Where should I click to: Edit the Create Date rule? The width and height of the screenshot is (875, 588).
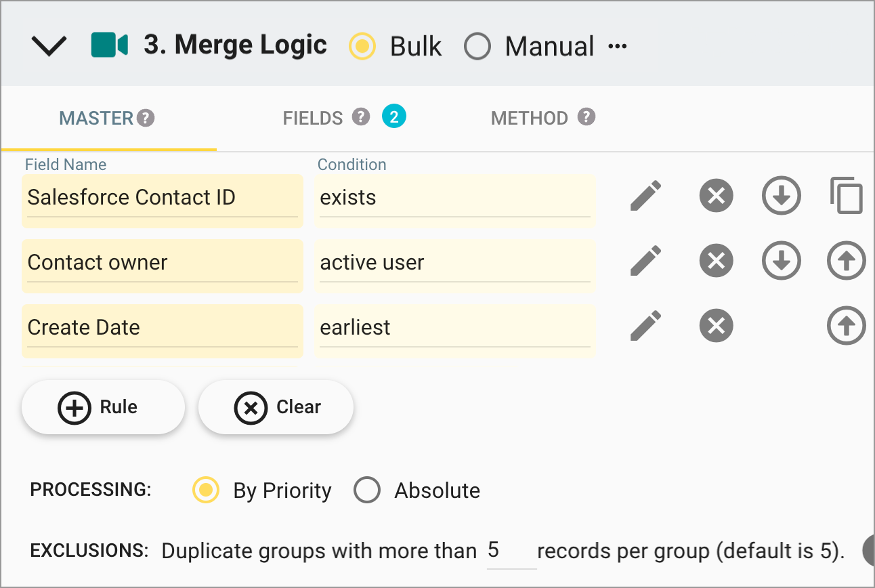coord(645,325)
